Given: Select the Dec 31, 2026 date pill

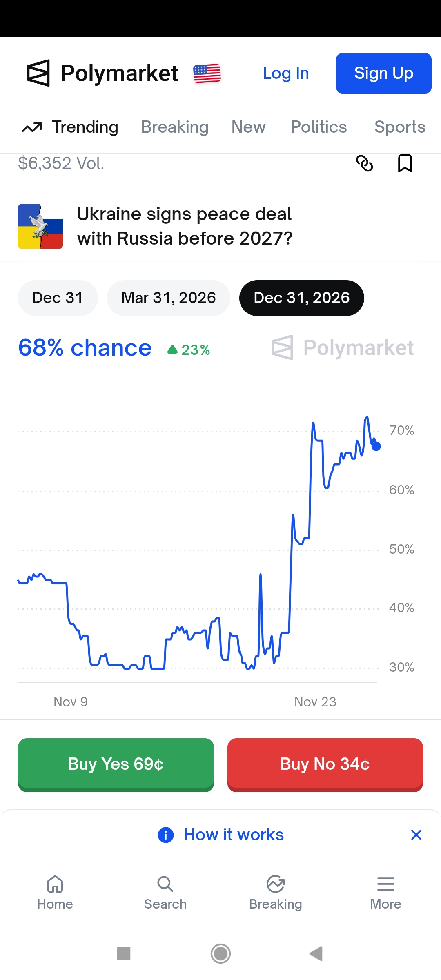Looking at the screenshot, I should pyautogui.click(x=302, y=298).
